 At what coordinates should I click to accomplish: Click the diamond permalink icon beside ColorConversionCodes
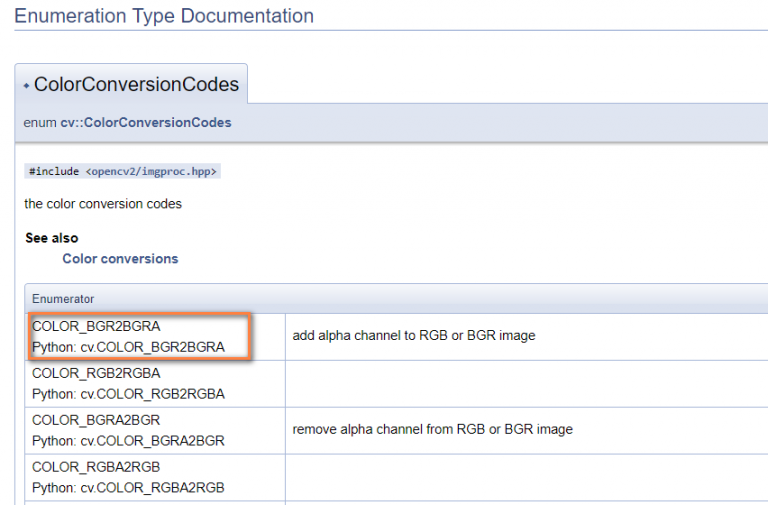tap(26, 86)
